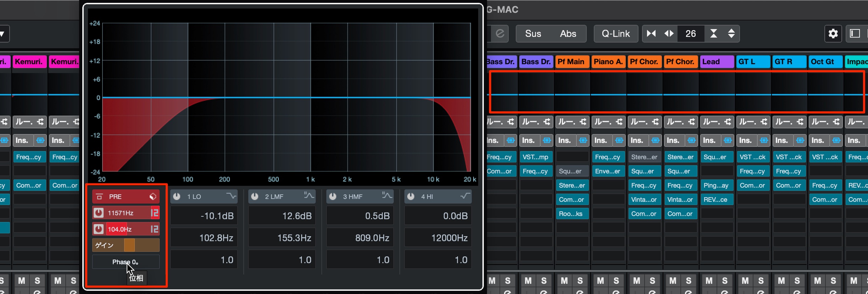Open the 1 LO band filter type icon

click(231, 196)
